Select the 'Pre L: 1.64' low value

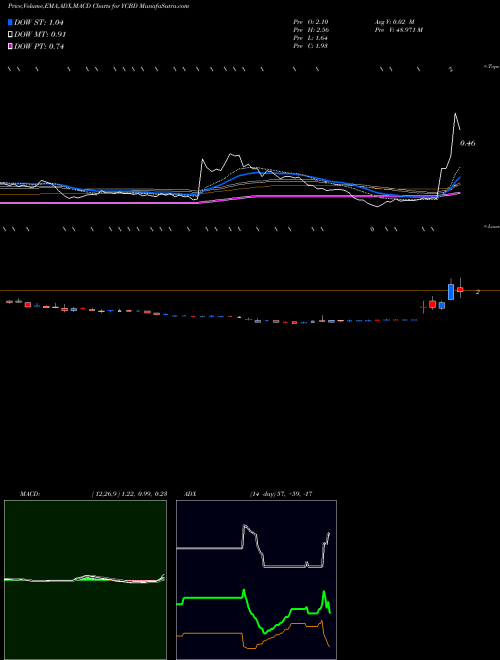coord(311,38)
